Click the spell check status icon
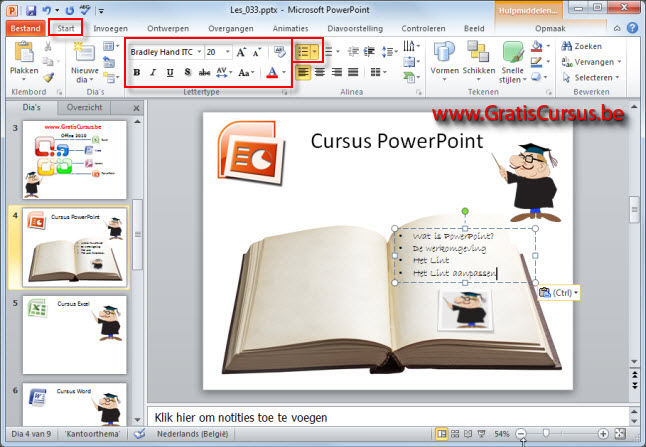Image resolution: width=646 pixels, height=447 pixels. pyautogui.click(x=140, y=433)
